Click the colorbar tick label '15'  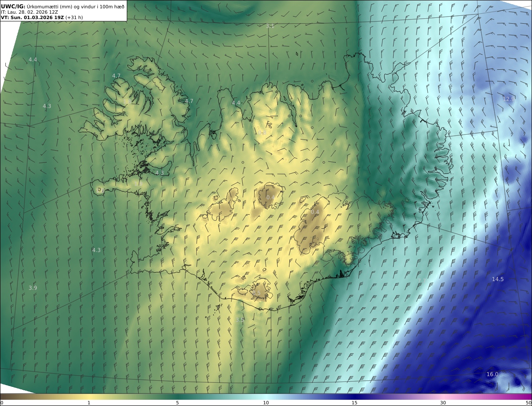click(x=355, y=403)
